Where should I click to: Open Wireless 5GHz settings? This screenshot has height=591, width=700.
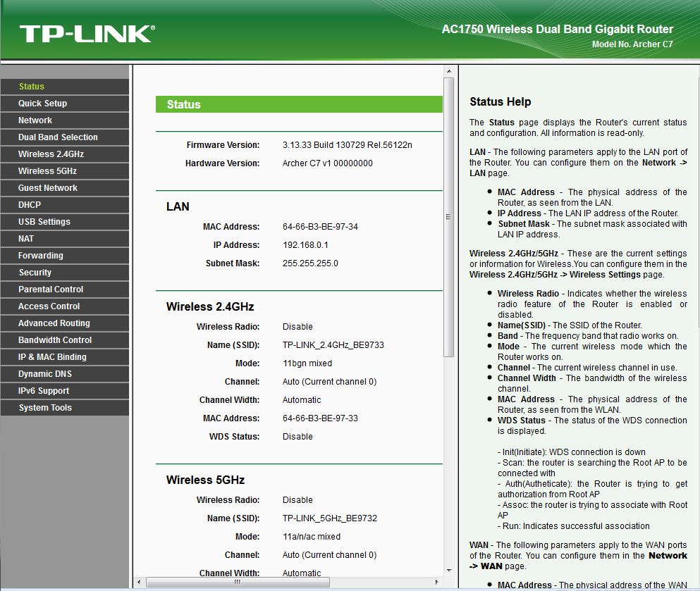[x=65, y=171]
